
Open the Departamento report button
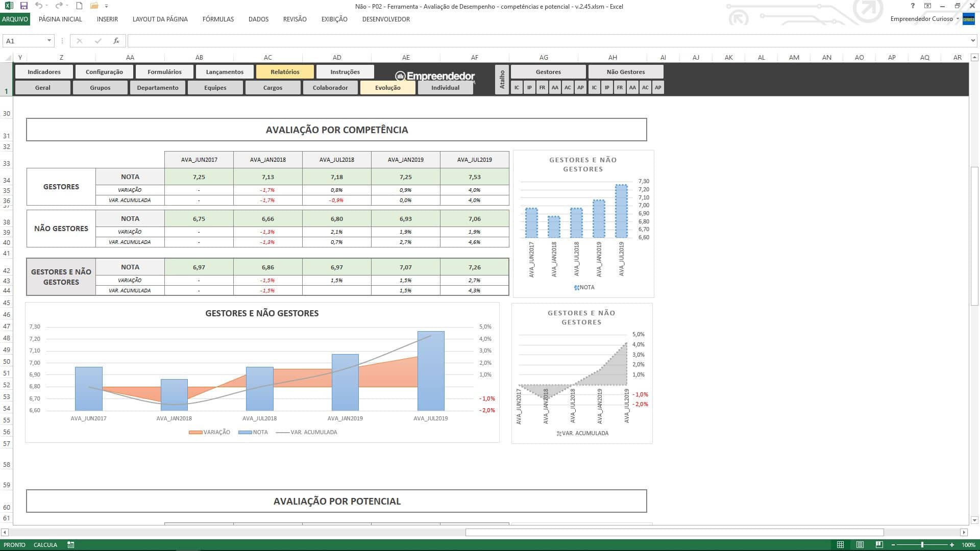tap(158, 88)
